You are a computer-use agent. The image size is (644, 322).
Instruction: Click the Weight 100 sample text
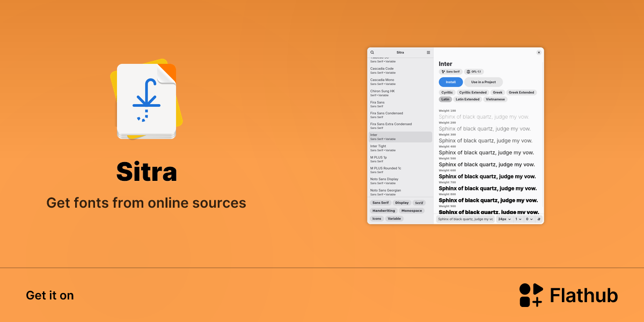[x=484, y=116]
